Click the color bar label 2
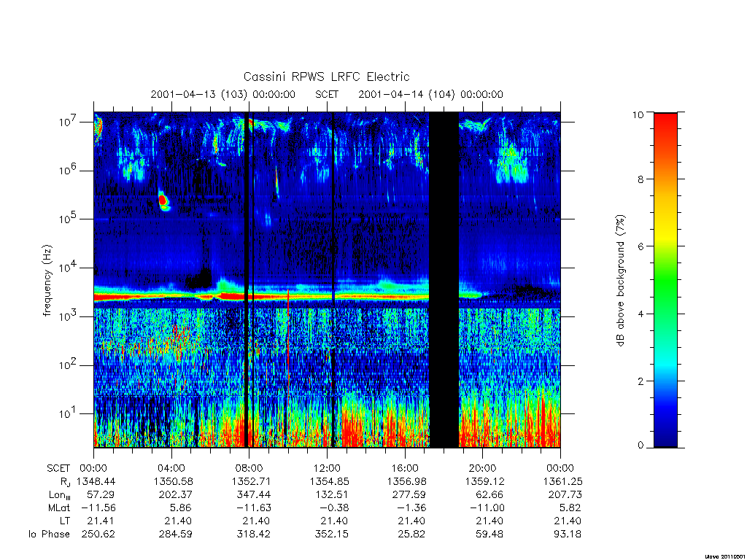747x560 pixels. [640, 381]
